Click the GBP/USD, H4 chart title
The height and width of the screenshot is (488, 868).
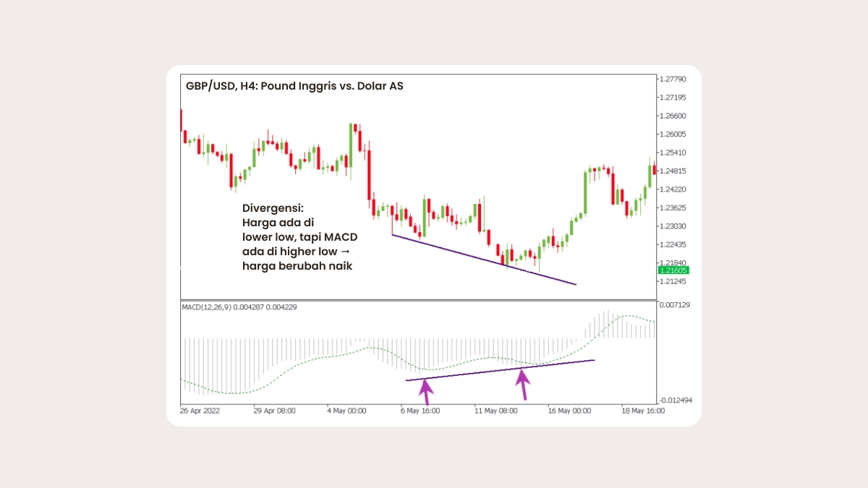pos(294,86)
